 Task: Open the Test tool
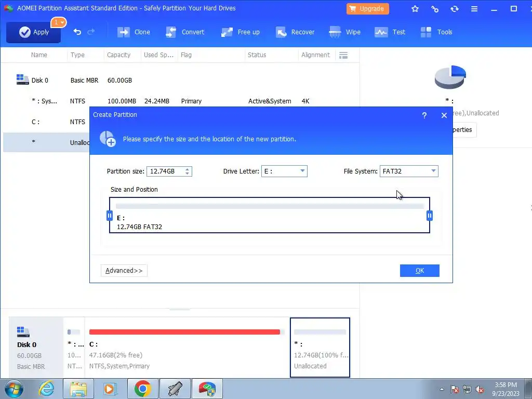390,32
